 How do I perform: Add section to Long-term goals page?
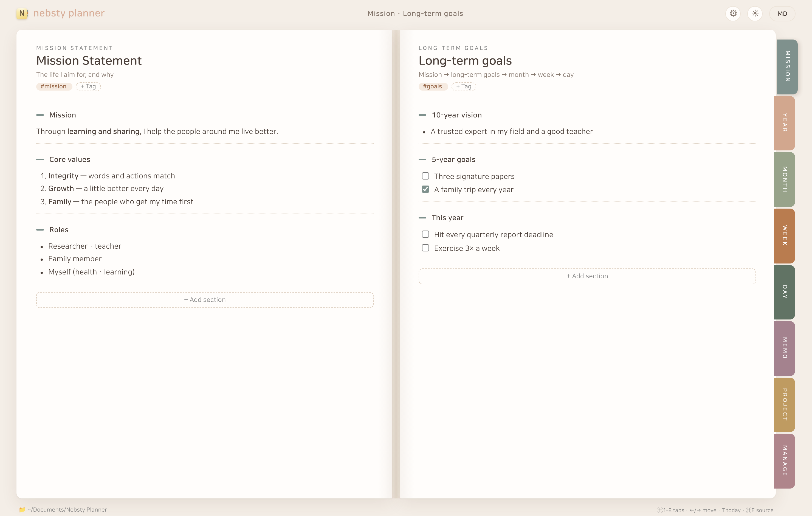coord(587,276)
